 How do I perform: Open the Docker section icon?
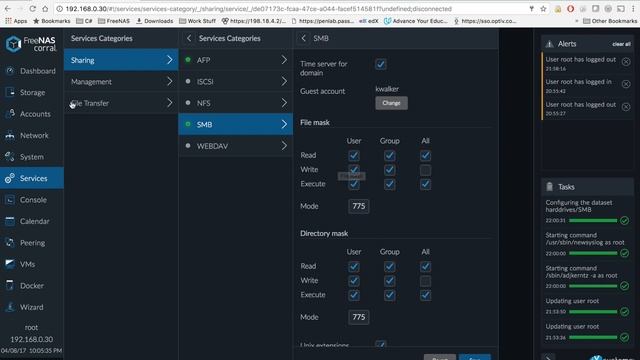(10, 286)
